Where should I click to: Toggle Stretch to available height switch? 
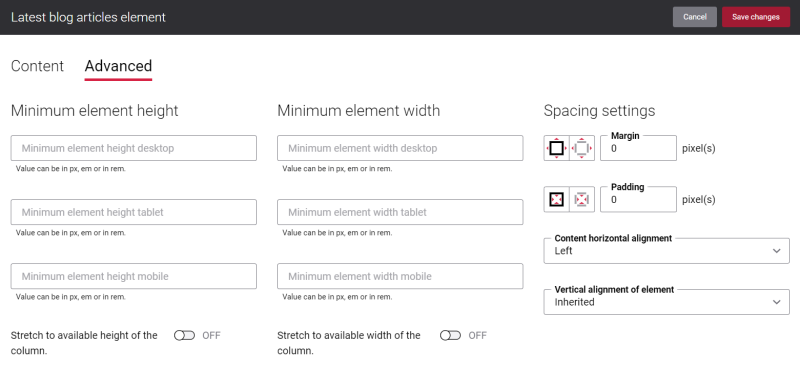[184, 335]
